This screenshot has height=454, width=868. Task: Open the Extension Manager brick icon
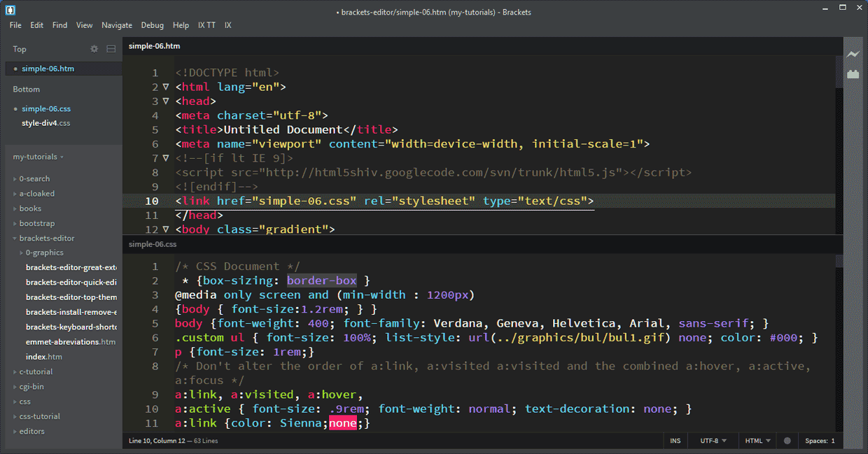853,73
